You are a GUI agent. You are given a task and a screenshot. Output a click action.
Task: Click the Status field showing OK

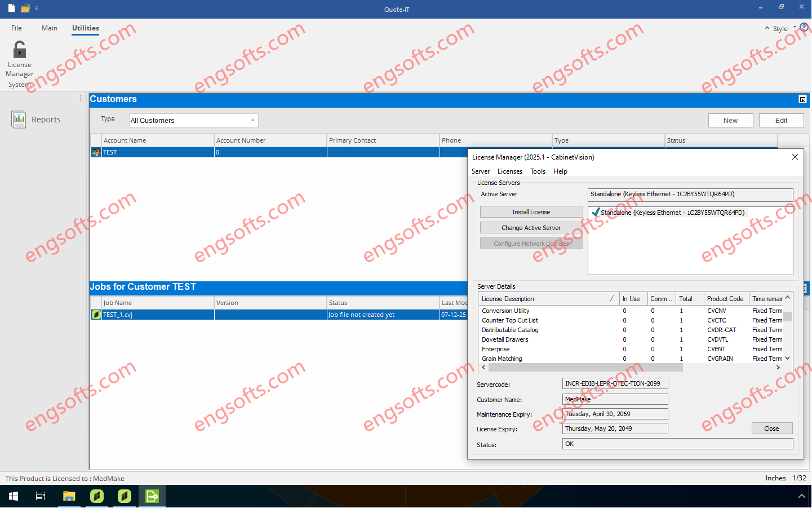678,444
